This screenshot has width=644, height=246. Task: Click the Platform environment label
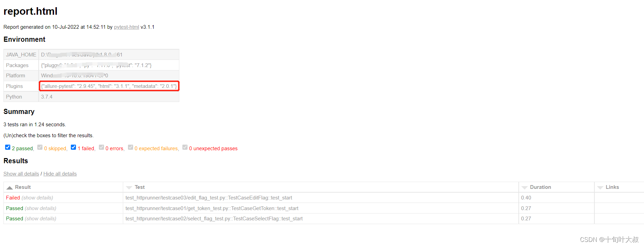tap(15, 76)
